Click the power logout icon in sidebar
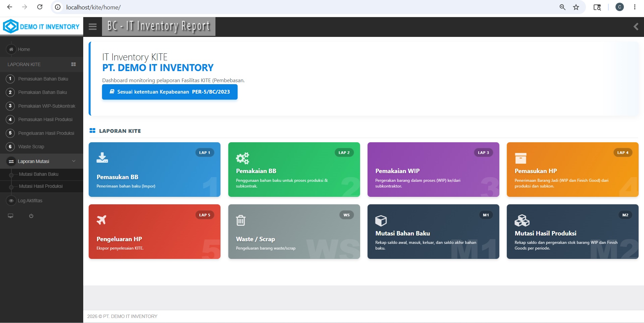Screen dimensions: 644x323 click(x=31, y=216)
